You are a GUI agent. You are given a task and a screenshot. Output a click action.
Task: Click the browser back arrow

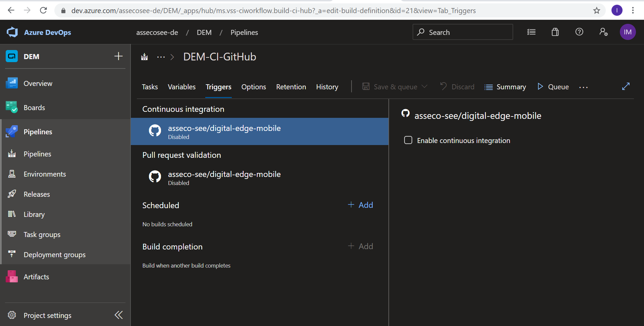tap(11, 10)
